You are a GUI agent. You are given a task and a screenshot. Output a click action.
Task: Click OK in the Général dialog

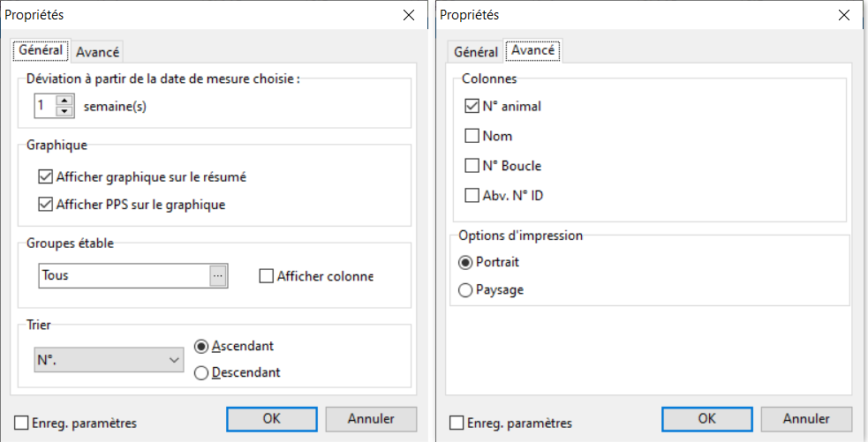coord(272,418)
